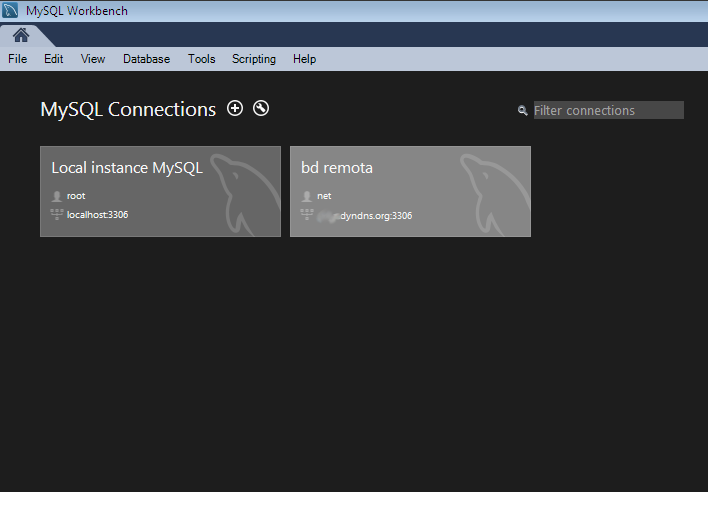708x518 pixels.
Task: Open the Local instance MySQL connection
Action: [x=160, y=191]
